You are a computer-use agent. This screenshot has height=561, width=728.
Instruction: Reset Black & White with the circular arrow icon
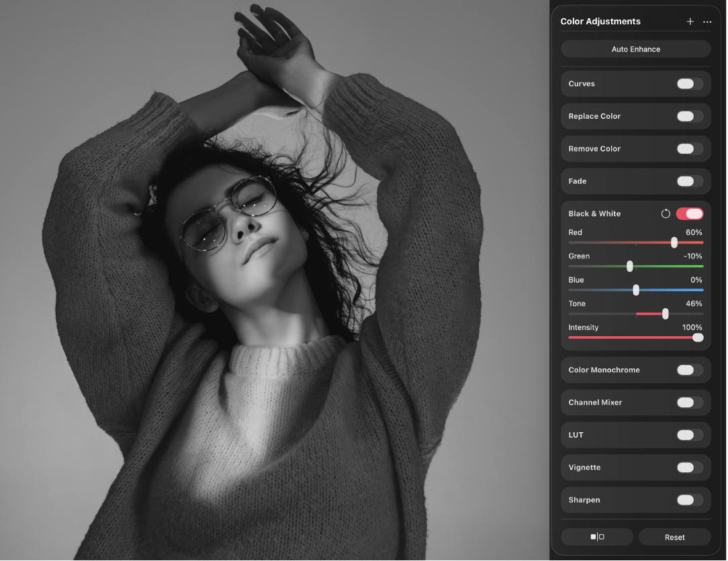click(666, 213)
